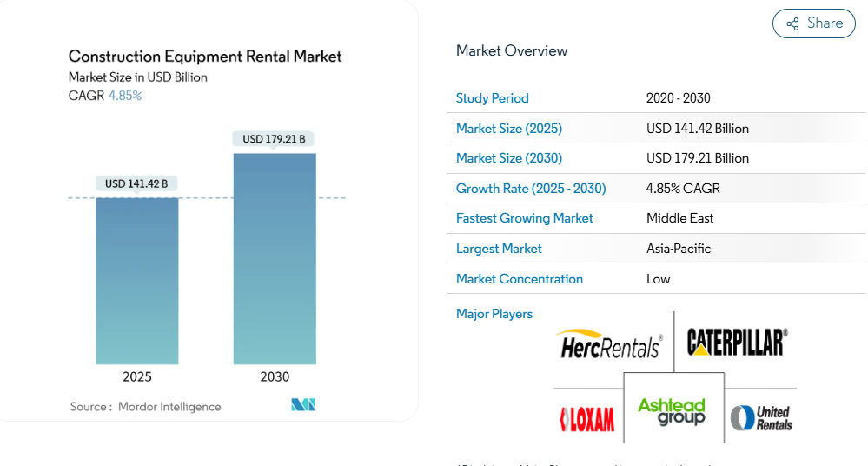Click the Herc Rentals logo
This screenshot has height=466, width=868.
609,344
